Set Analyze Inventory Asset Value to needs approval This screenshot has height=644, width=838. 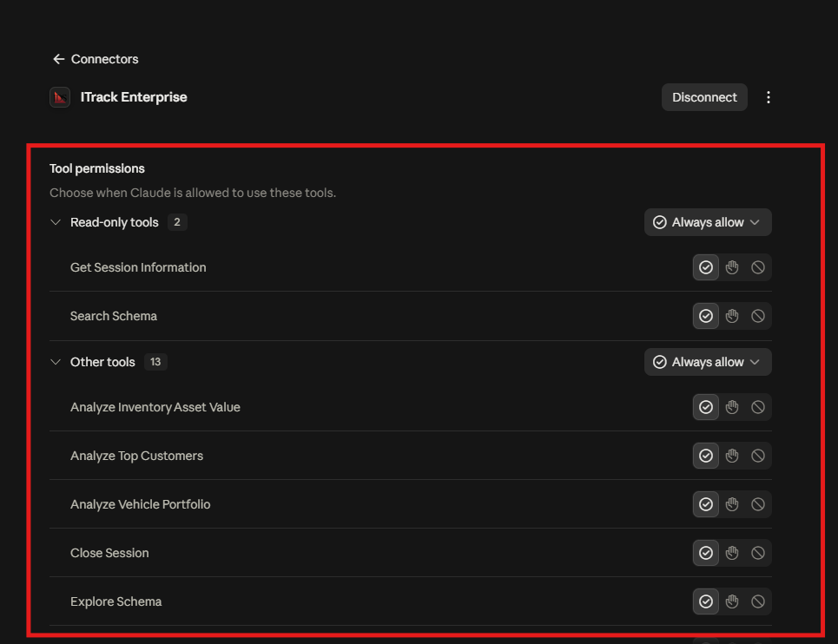pos(732,407)
